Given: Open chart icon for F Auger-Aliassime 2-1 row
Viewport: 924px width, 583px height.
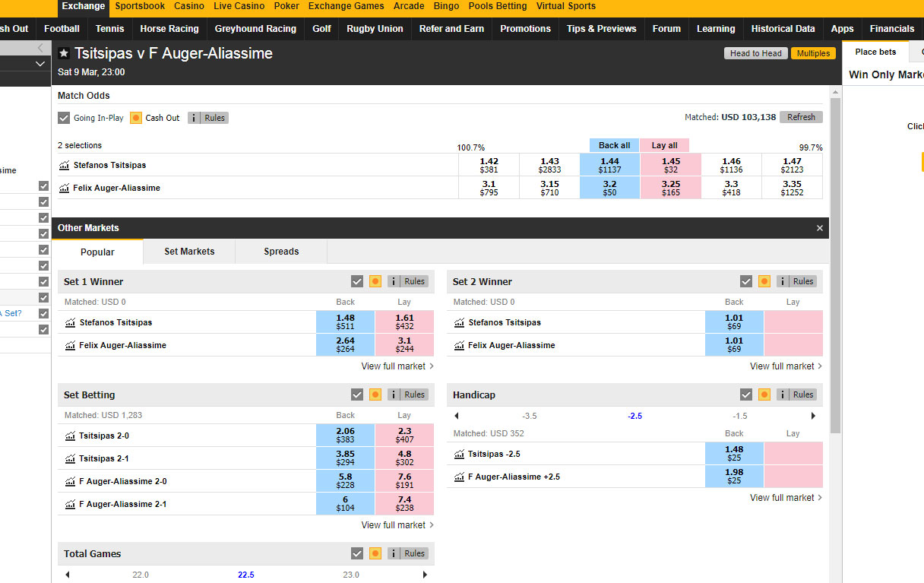Looking at the screenshot, I should click(70, 504).
